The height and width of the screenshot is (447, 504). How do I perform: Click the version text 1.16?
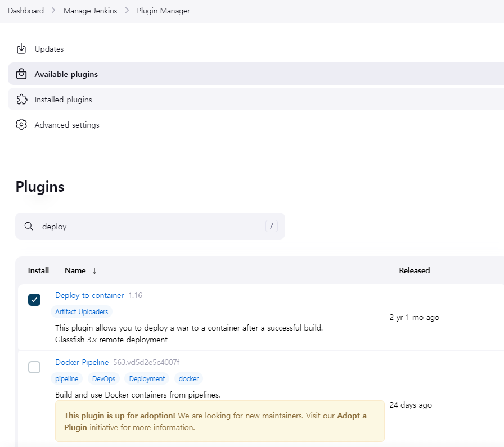(x=136, y=295)
